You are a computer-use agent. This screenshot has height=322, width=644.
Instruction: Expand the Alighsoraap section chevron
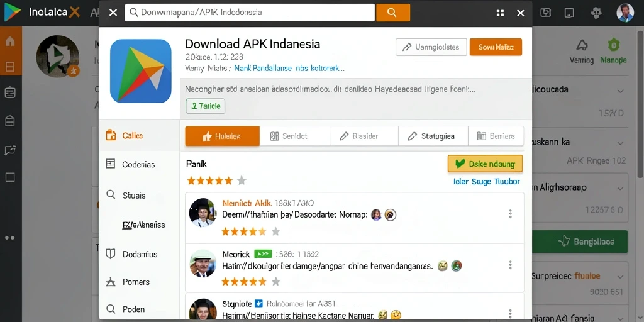(620, 189)
